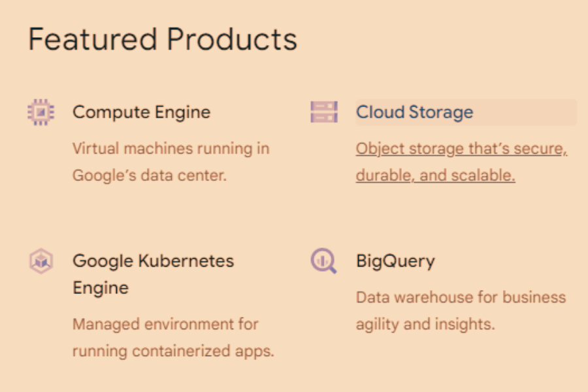588x392 pixels.
Task: Click "Google's data center." description line
Action: coord(150,175)
